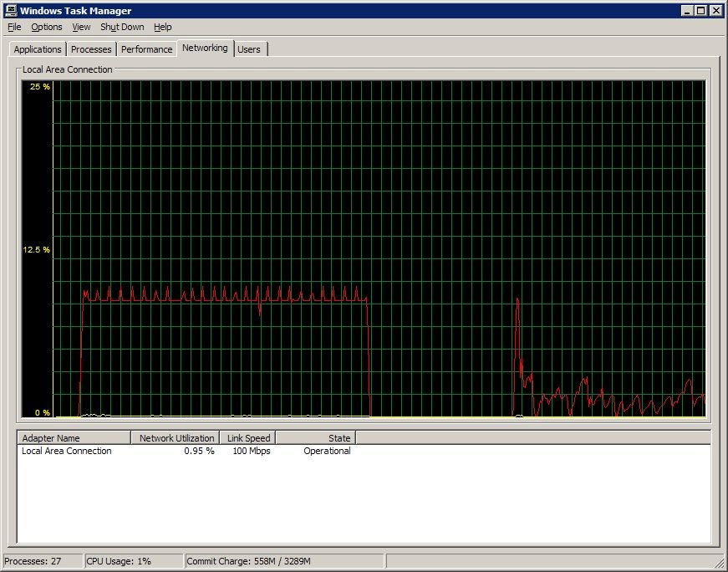Open the File menu
The image size is (728, 572).
coord(14,27)
